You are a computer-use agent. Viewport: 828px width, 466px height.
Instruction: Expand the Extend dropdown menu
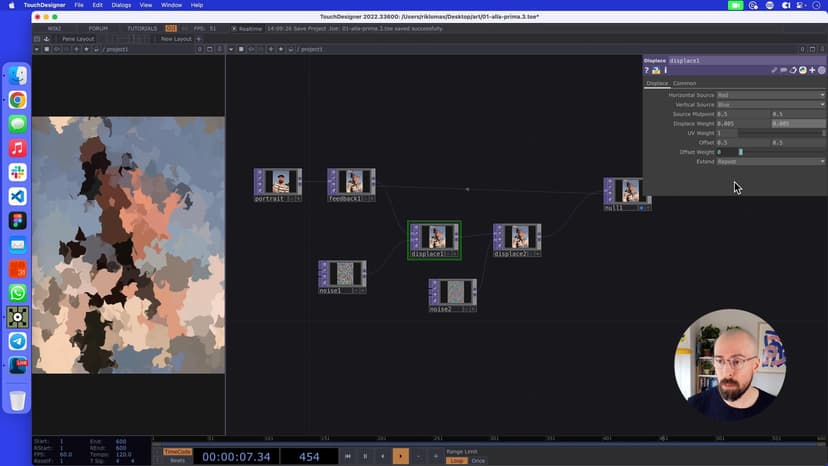[x=770, y=161]
